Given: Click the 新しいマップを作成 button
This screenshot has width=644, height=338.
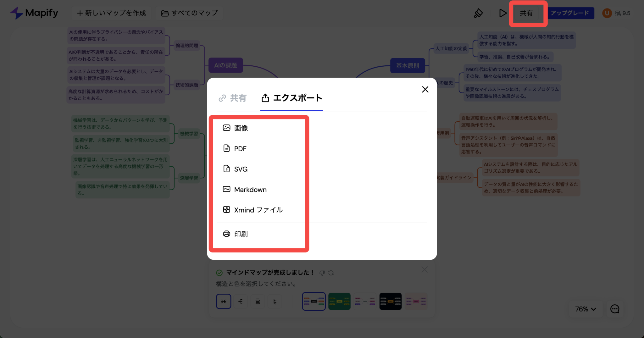Looking at the screenshot, I should [x=111, y=13].
